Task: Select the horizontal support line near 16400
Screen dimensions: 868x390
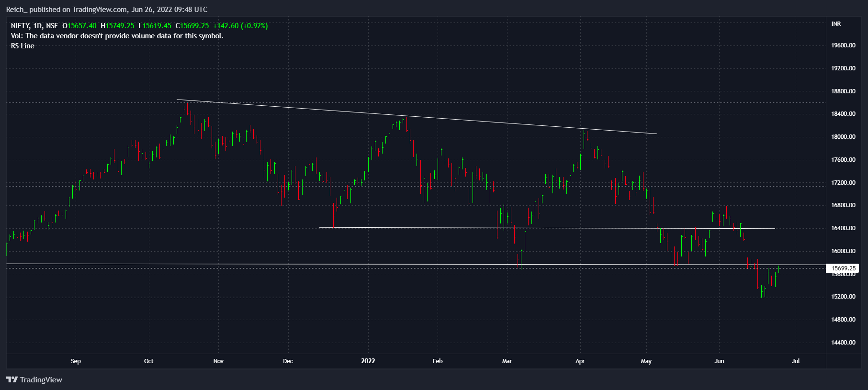Action: [x=546, y=228]
